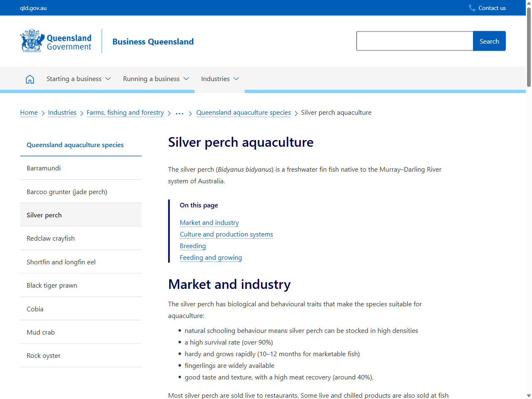532x399 pixels.
Task: Click the phone icon beside Contact us
Action: click(x=471, y=7)
